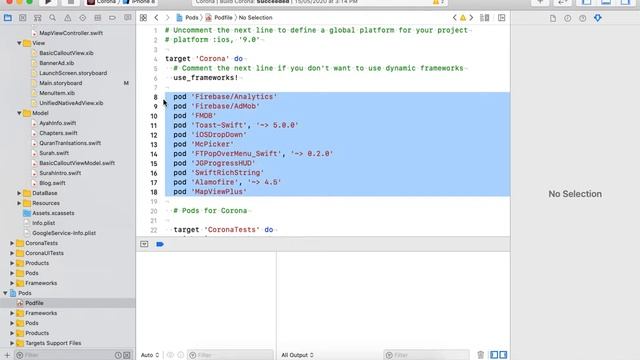Viewport: 640px width, 360px height.
Task: Open editor options menu icon
Action: click(485, 18)
